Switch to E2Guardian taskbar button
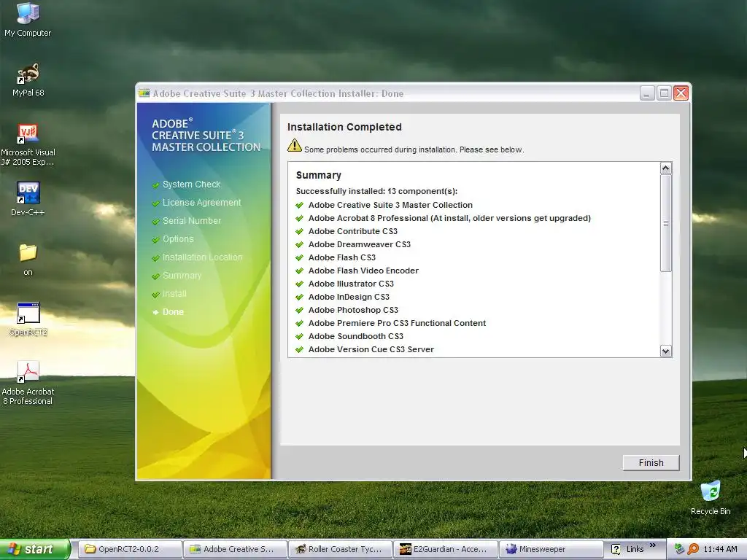The width and height of the screenshot is (747, 560). point(446,549)
